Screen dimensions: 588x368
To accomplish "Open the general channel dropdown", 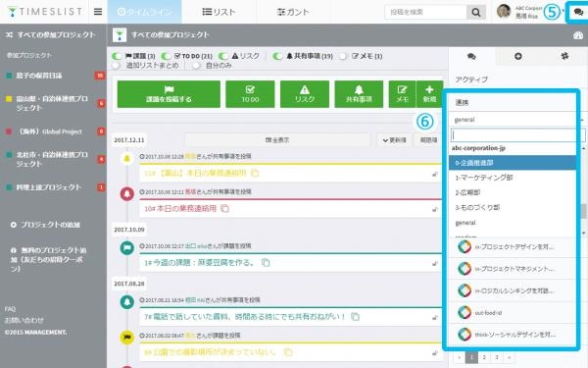I will click(x=513, y=120).
